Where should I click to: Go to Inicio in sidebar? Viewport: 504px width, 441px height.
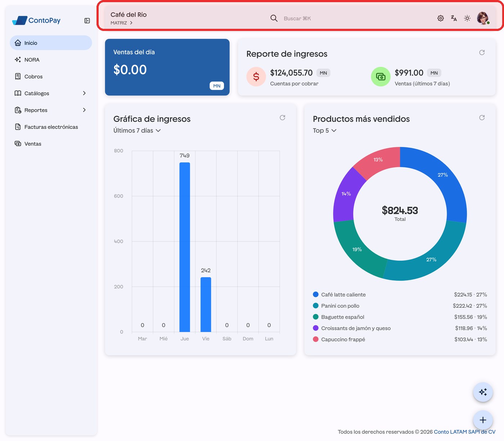pos(51,43)
